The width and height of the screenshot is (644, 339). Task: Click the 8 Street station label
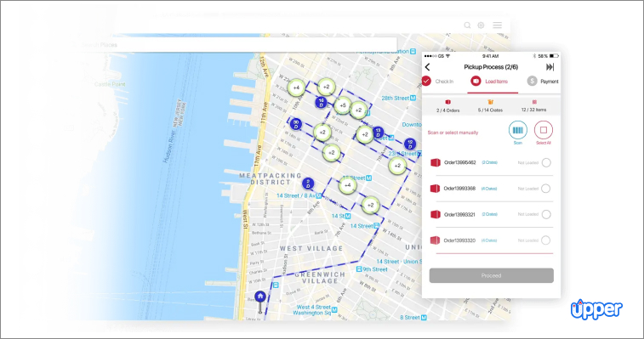click(413, 317)
